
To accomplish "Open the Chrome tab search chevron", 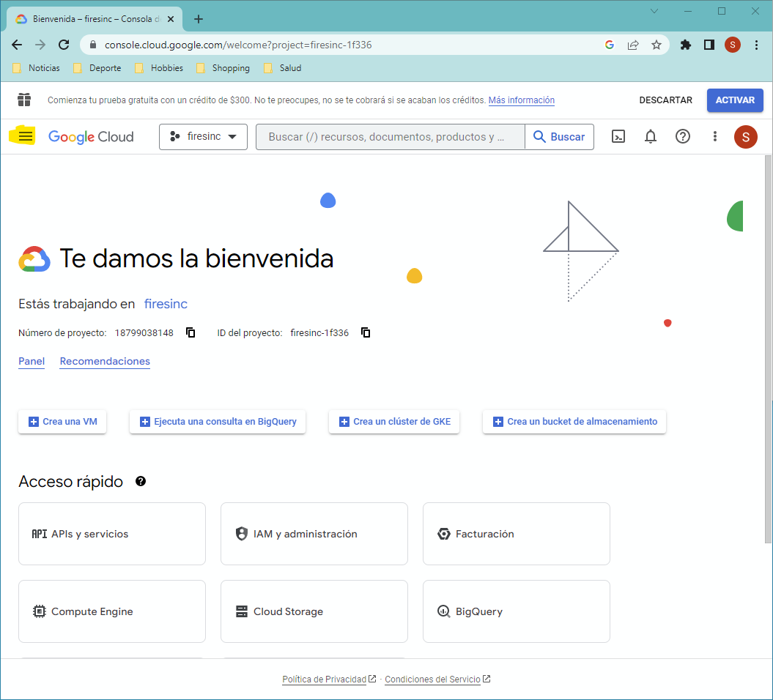I will pos(654,11).
